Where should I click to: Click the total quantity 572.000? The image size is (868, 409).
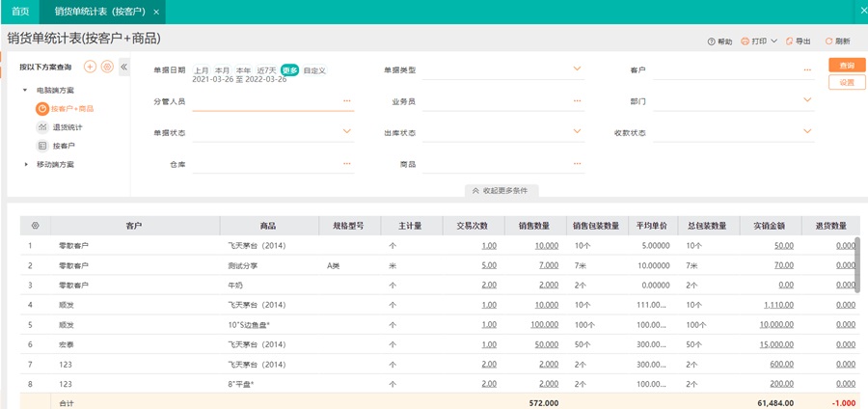[x=542, y=403]
